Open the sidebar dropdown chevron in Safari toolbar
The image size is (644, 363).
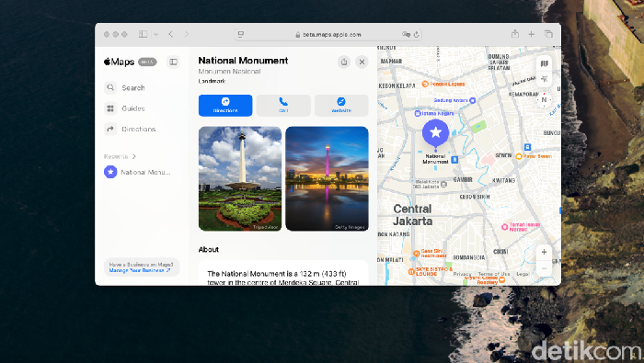(x=156, y=34)
